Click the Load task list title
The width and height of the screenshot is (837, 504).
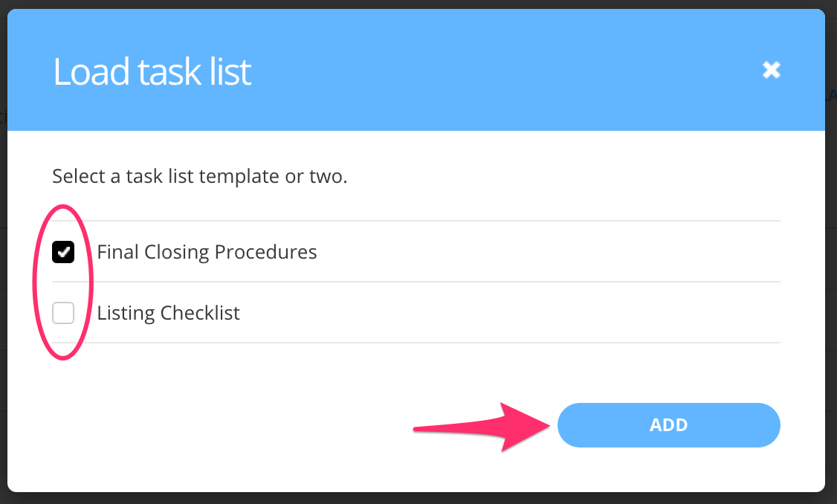click(152, 71)
